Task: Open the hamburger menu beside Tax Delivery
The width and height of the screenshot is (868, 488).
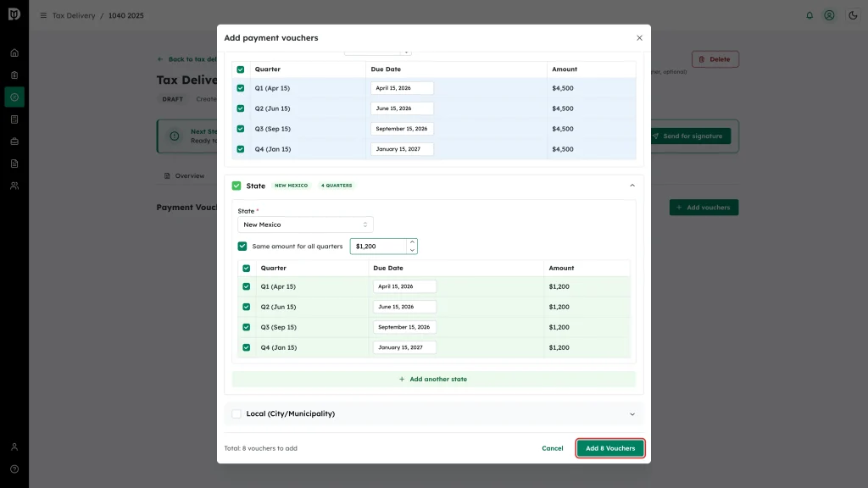Action: (43, 15)
